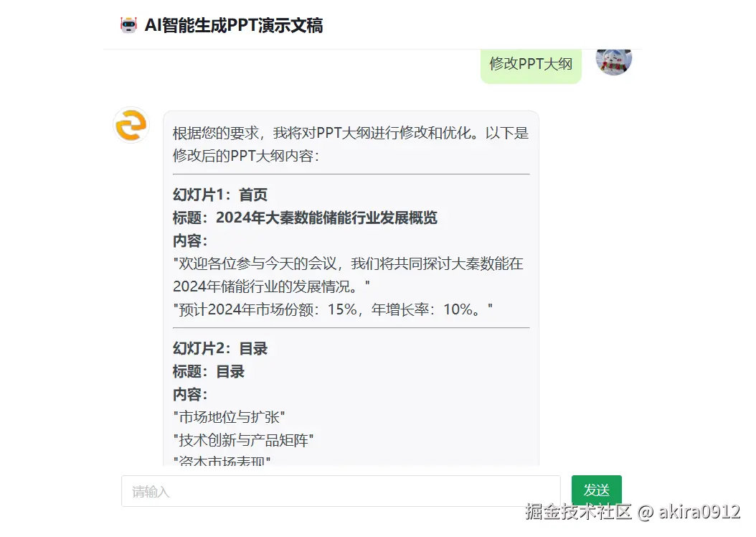Click the 修改PPT大纲 user message bubble

[x=531, y=65]
